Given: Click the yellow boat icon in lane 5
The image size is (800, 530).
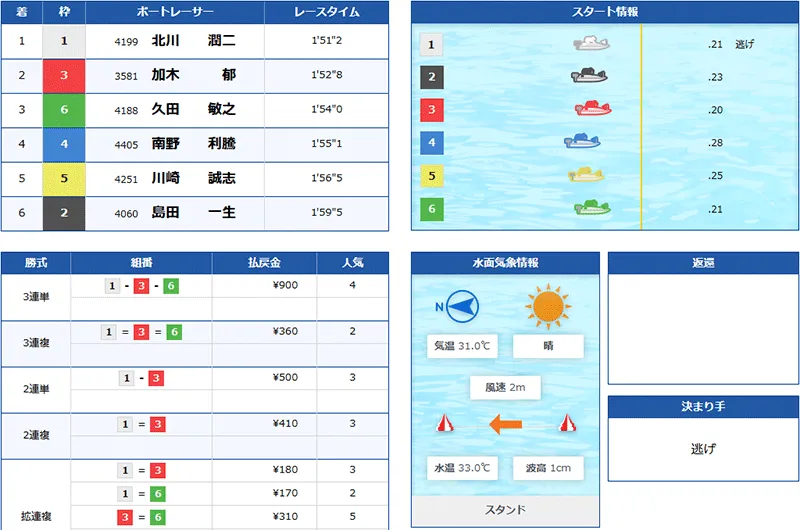Looking at the screenshot, I should pos(586,174).
